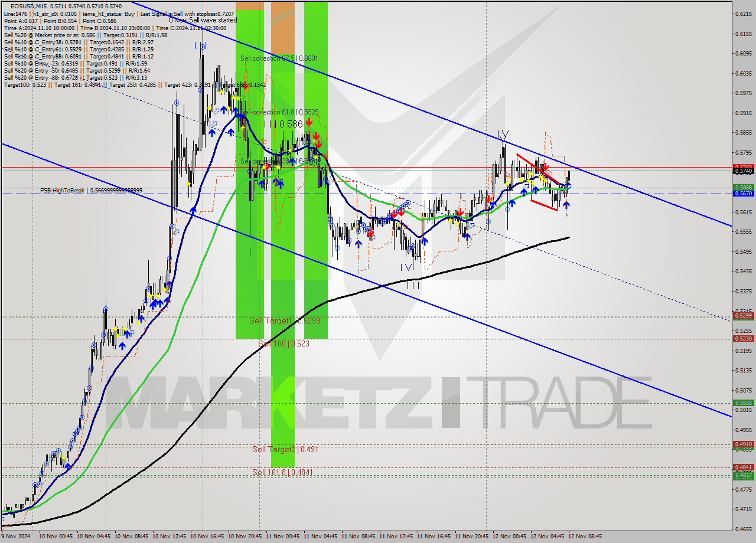Click the '12 Nov 00:45' time axis label
The width and height of the screenshot is (756, 543).
pos(510,537)
